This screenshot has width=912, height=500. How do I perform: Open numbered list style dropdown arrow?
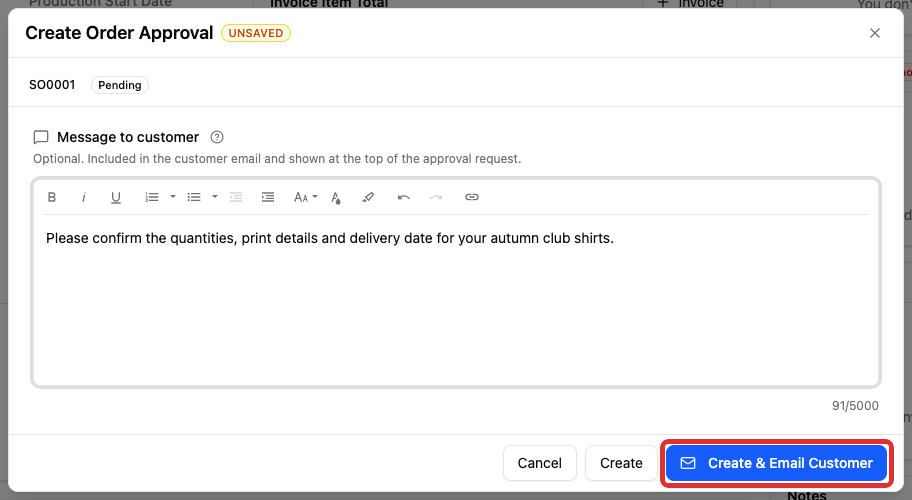173,197
